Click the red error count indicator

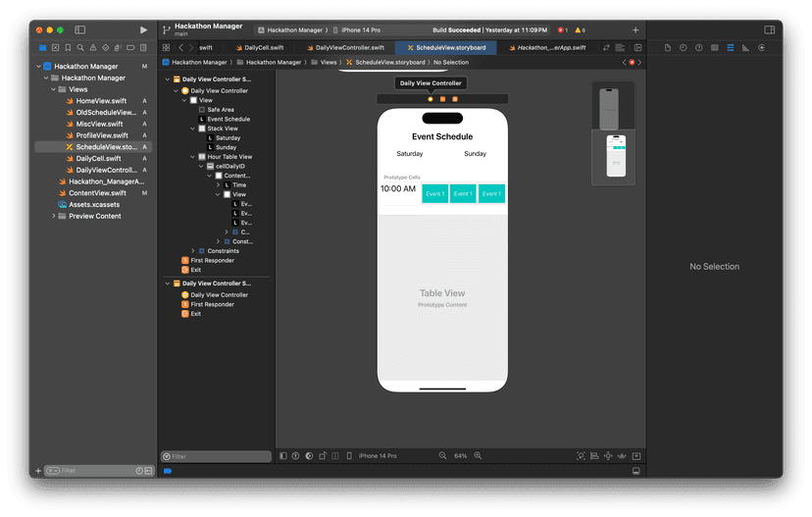point(563,30)
